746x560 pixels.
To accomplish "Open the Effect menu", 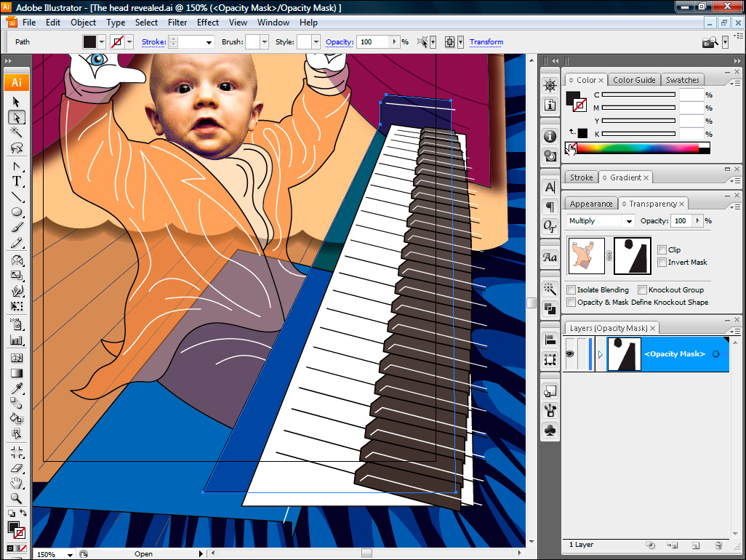I will (207, 23).
